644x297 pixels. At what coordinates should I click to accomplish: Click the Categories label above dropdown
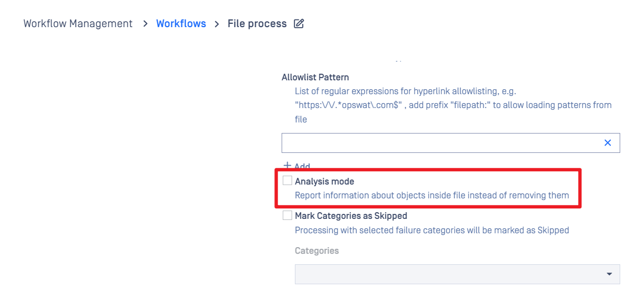tap(316, 250)
